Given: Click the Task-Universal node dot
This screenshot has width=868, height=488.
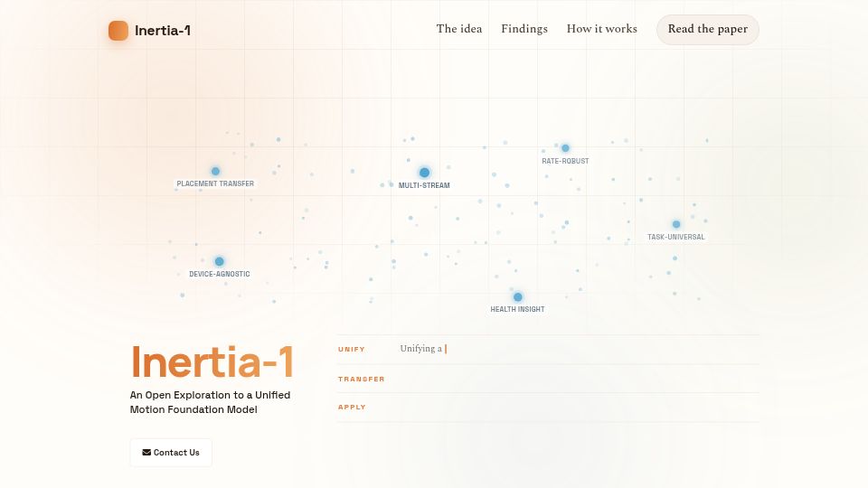Looking at the screenshot, I should tap(676, 225).
